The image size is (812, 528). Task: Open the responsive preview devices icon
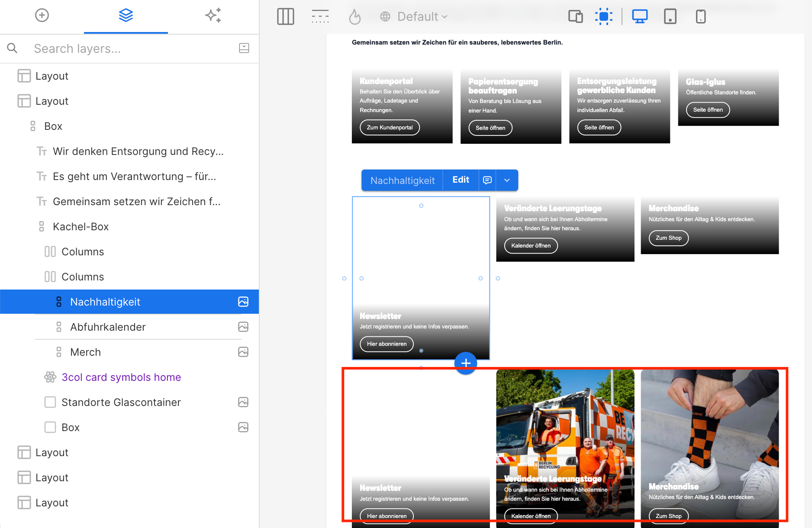point(576,16)
